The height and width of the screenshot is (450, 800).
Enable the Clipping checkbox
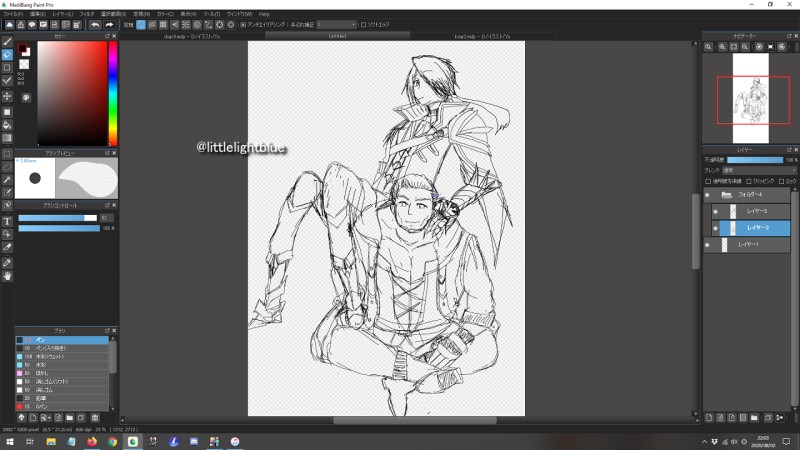click(749, 181)
